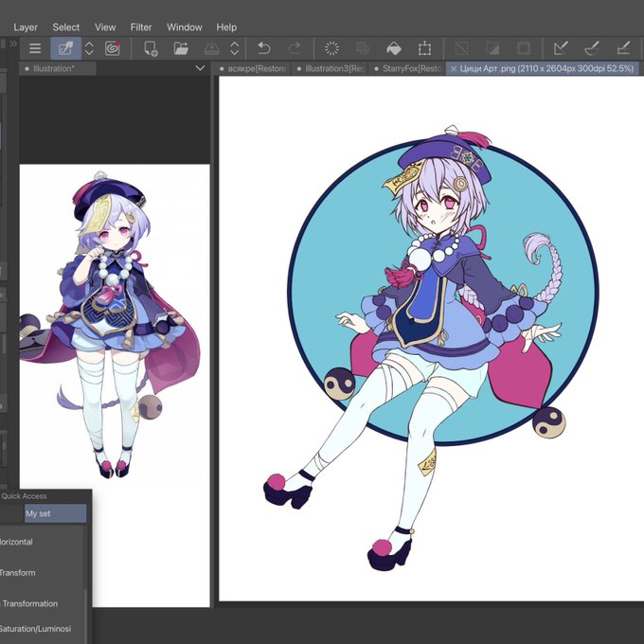644x644 pixels.
Task: Switch to the всякре[Restore tab
Action: click(x=252, y=68)
